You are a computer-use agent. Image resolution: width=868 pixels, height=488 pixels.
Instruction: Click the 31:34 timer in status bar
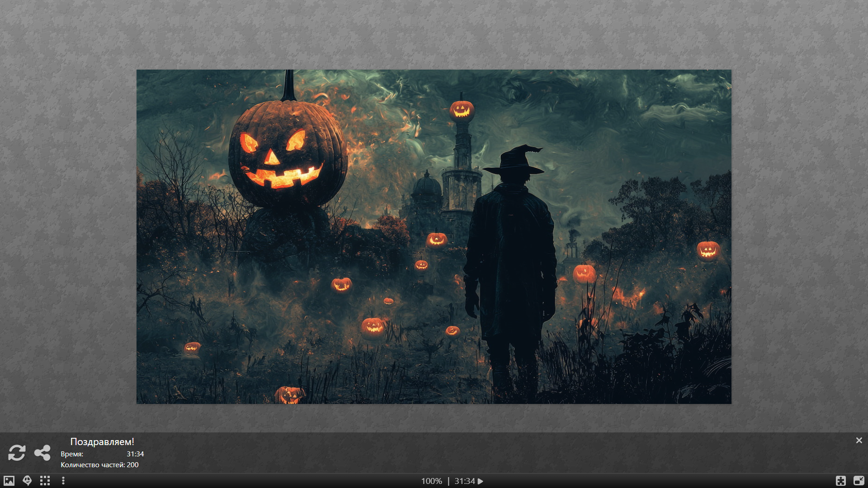464,481
